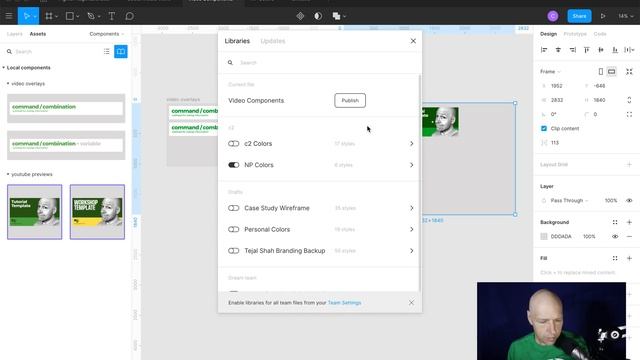Expand Personal Colors library details
Screen dimensions: 640x360
tap(411, 229)
